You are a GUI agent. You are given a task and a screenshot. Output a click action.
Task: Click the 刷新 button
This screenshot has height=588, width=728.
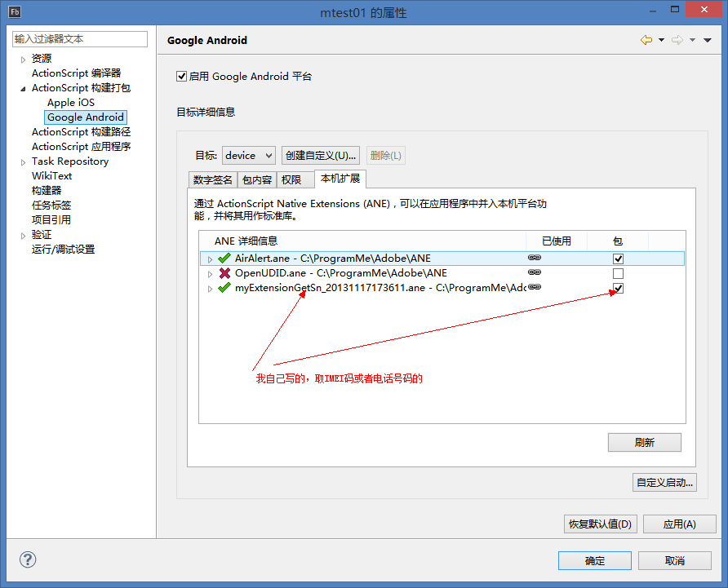pyautogui.click(x=645, y=442)
